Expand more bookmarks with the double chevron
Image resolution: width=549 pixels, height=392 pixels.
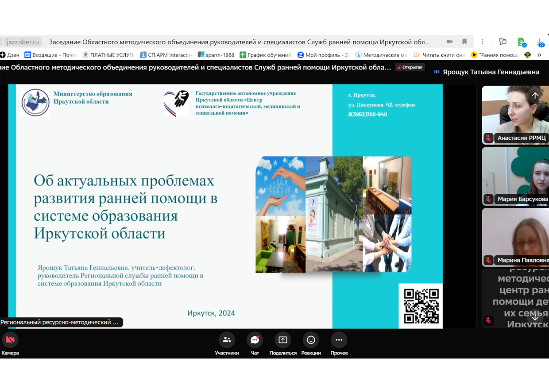[x=539, y=55]
